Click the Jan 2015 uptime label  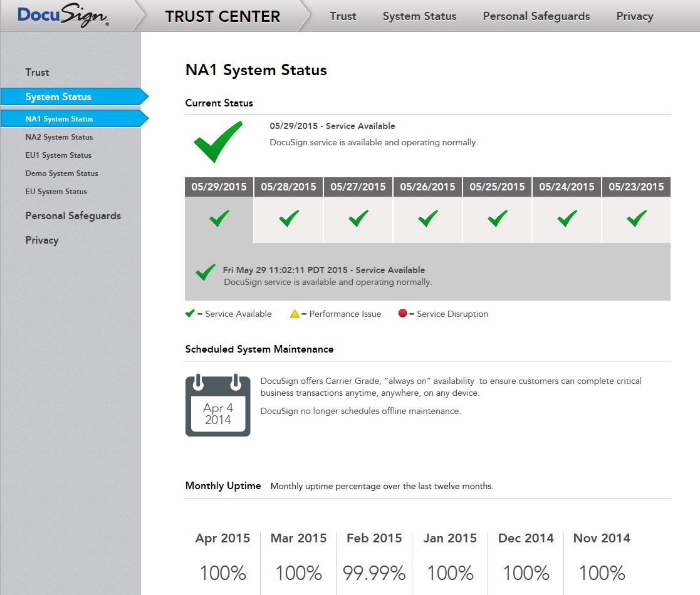(x=450, y=539)
